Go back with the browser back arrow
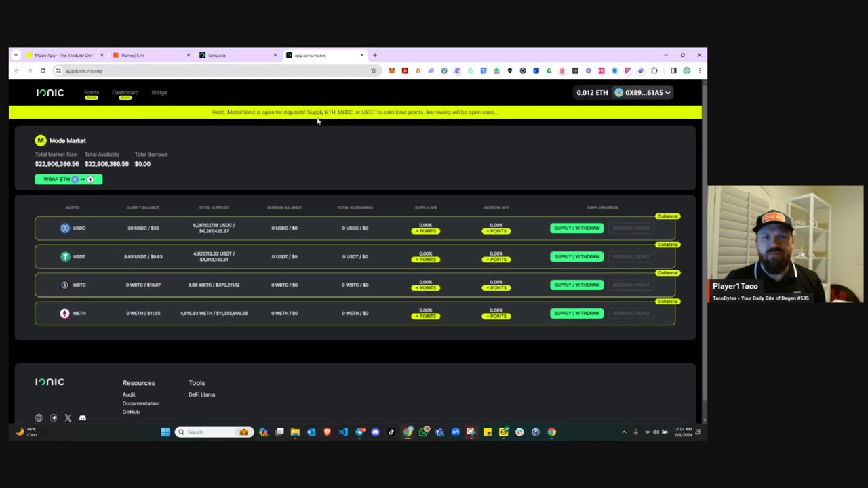 pos(17,70)
